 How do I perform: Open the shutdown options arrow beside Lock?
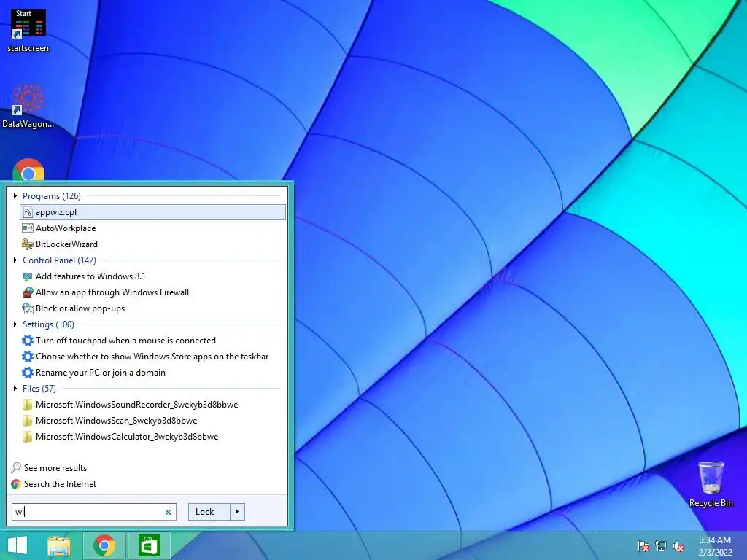(237, 512)
